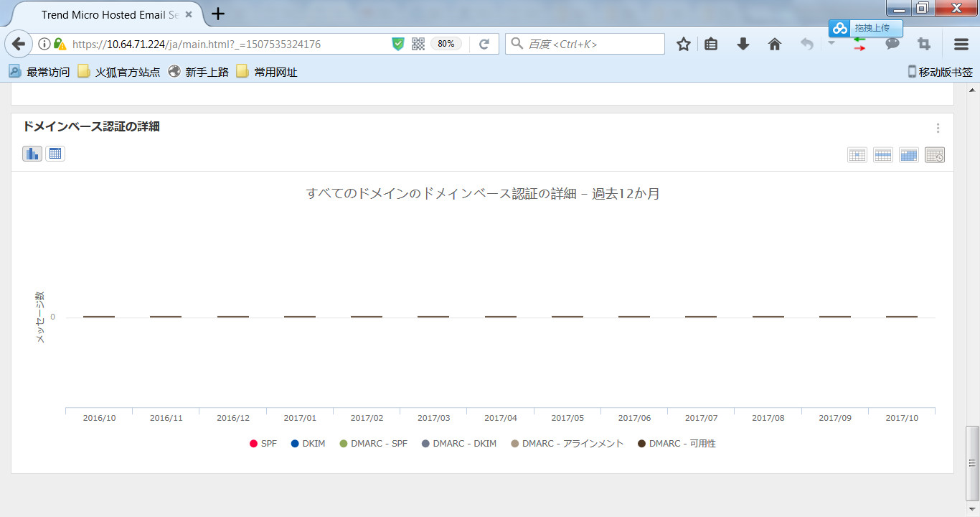Open a new browser tab
The height and width of the screenshot is (517, 980).
click(x=218, y=14)
